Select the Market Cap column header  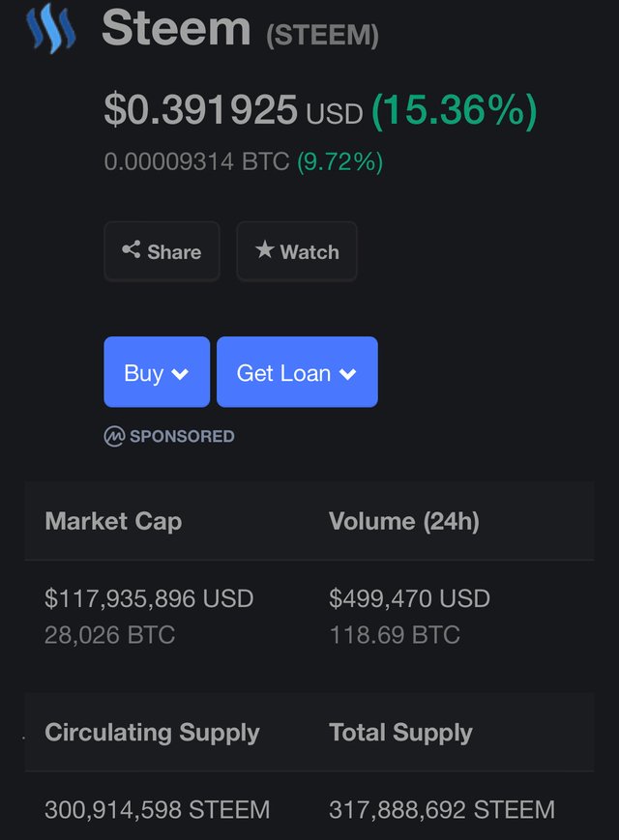[113, 521]
